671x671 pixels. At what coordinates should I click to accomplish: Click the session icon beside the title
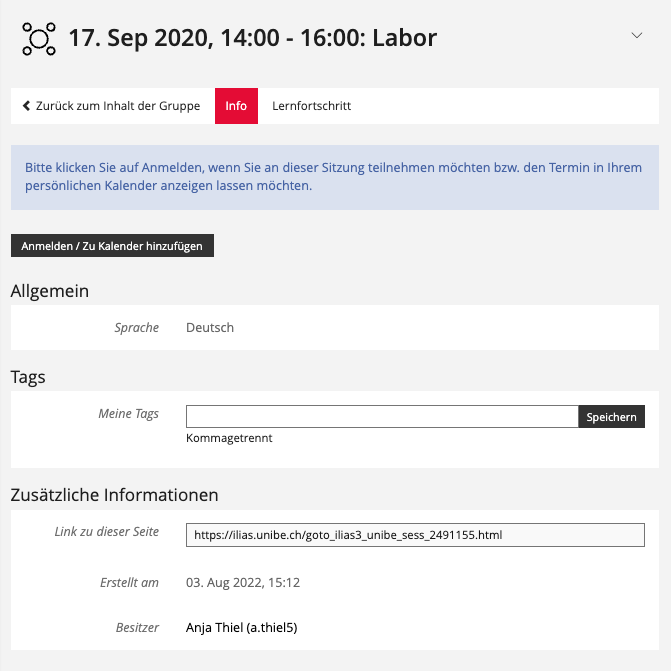point(38,38)
